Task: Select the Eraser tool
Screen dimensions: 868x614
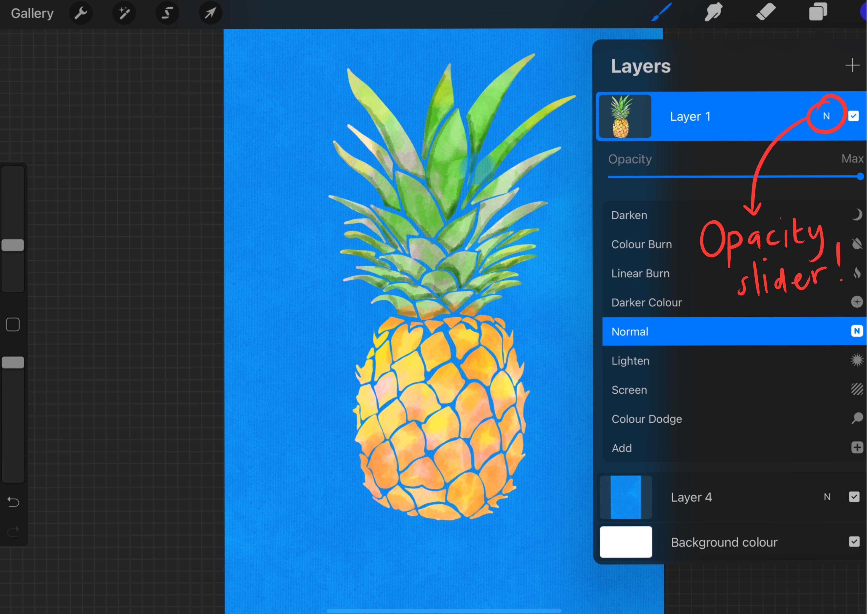Action: [x=766, y=12]
